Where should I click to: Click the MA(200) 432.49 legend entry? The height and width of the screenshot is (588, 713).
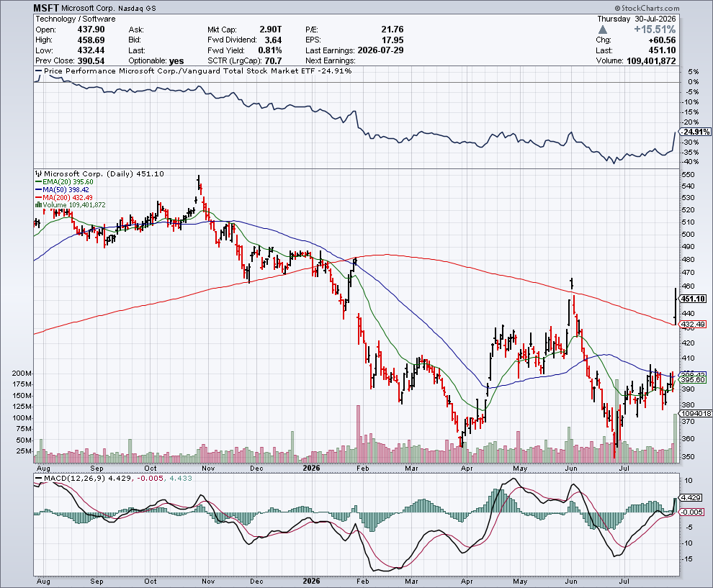[64, 197]
